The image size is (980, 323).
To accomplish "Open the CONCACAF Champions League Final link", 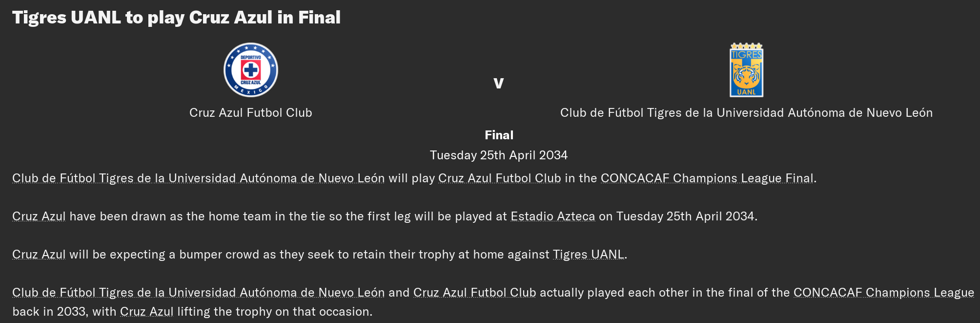I will pos(707,178).
